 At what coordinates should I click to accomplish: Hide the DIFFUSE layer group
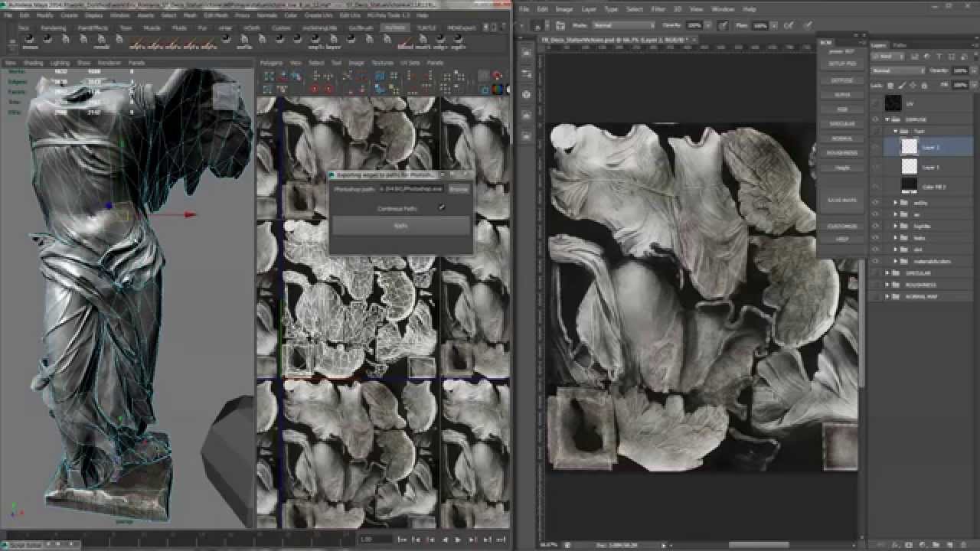pyautogui.click(x=876, y=119)
